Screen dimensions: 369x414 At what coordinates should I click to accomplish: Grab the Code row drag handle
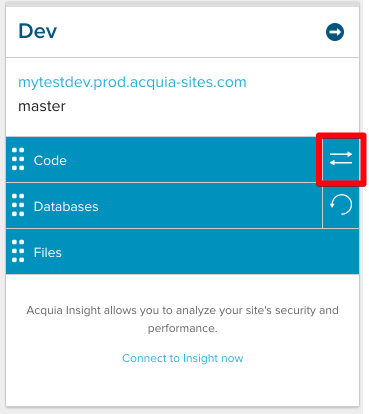click(18, 159)
